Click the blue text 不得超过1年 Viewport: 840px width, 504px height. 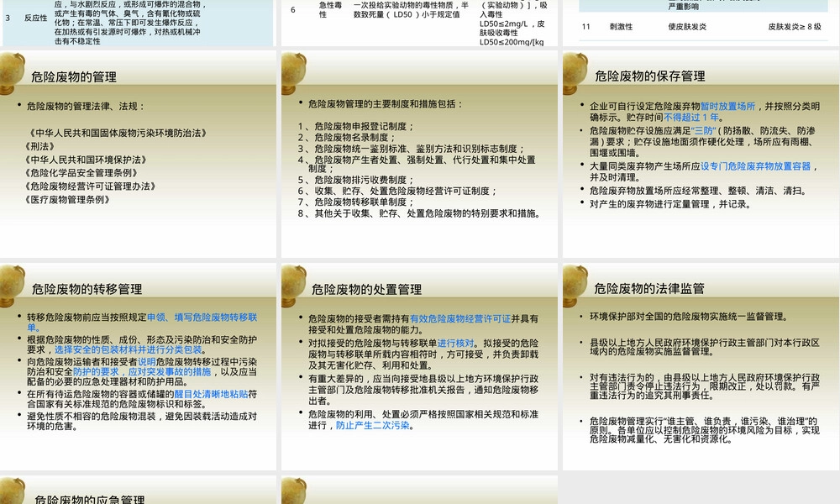[691, 118]
